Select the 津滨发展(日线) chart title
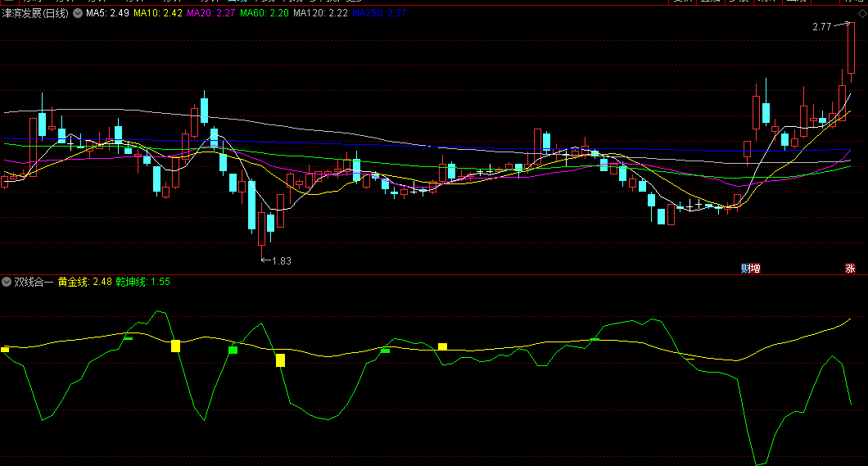 point(35,13)
